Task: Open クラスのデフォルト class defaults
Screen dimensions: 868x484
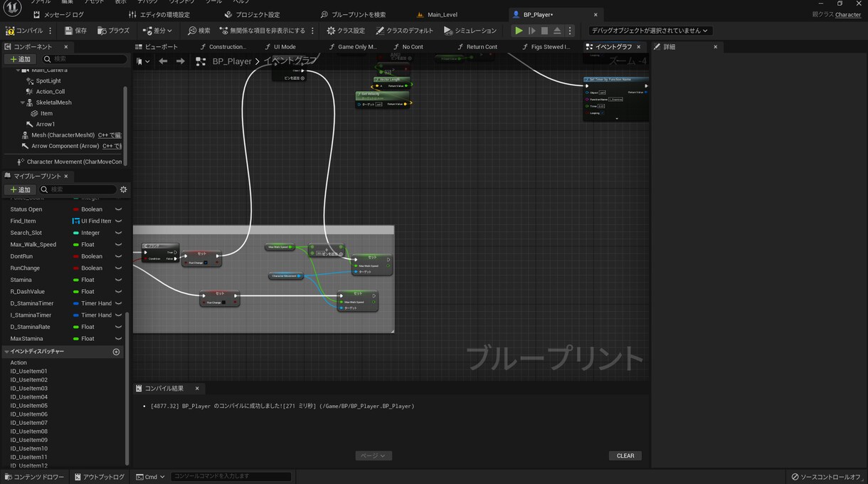Action: [x=404, y=31]
